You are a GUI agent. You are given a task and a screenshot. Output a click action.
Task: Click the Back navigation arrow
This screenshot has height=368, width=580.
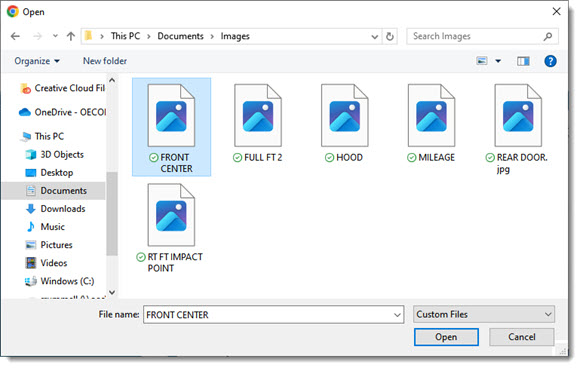15,36
